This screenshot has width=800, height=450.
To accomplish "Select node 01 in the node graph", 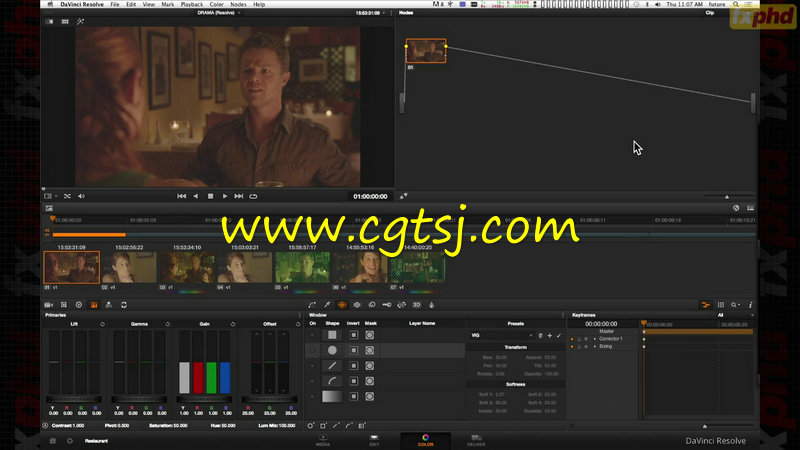I will tap(426, 51).
